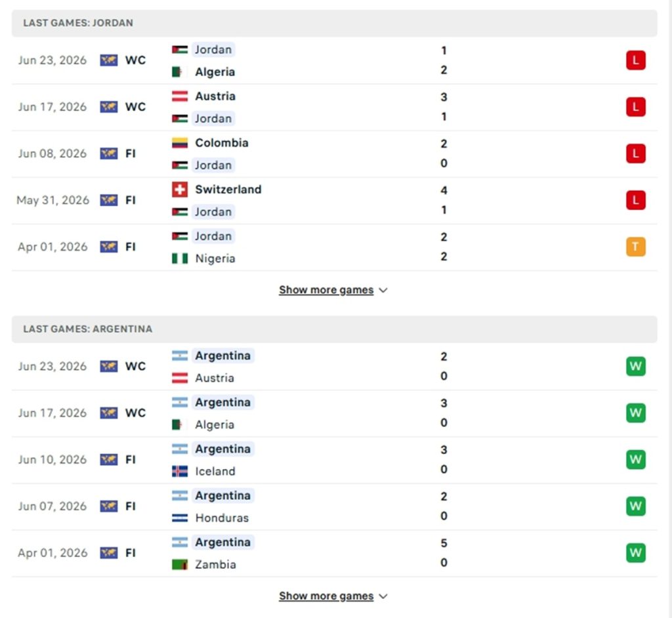Click the green win badge for the Argentina vs Zambia match
Viewport: 672px width, 618px height.
click(x=635, y=553)
